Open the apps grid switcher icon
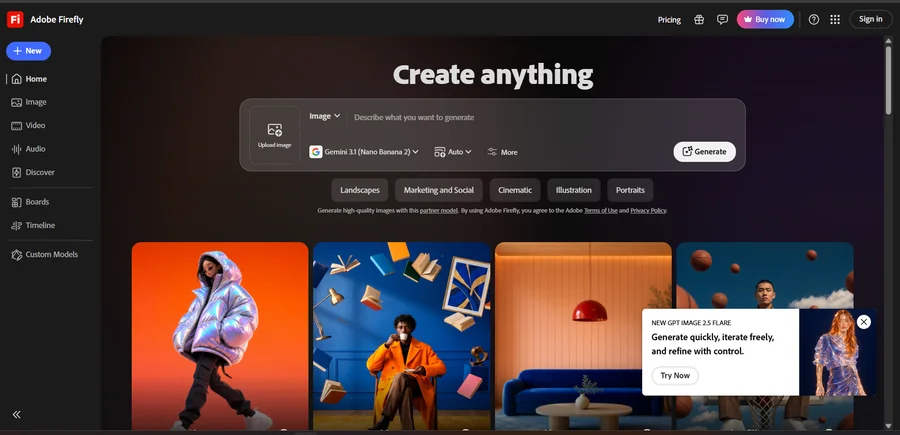 (x=835, y=20)
